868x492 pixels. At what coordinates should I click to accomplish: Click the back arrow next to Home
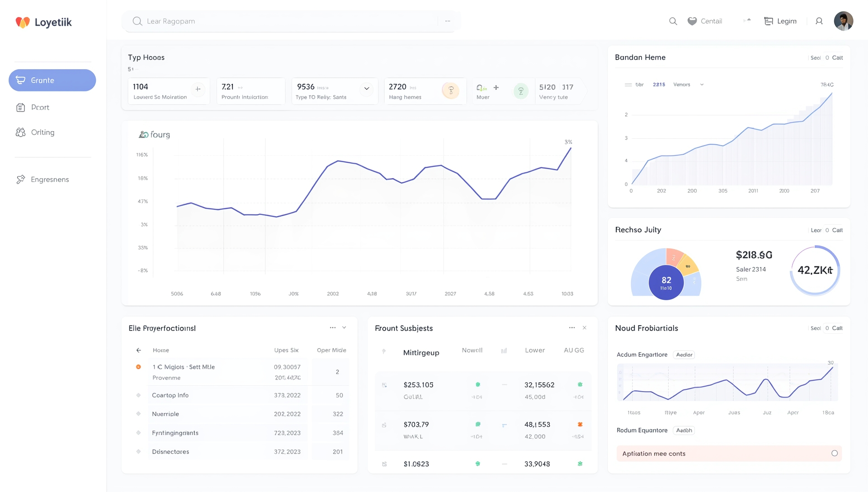click(x=139, y=350)
